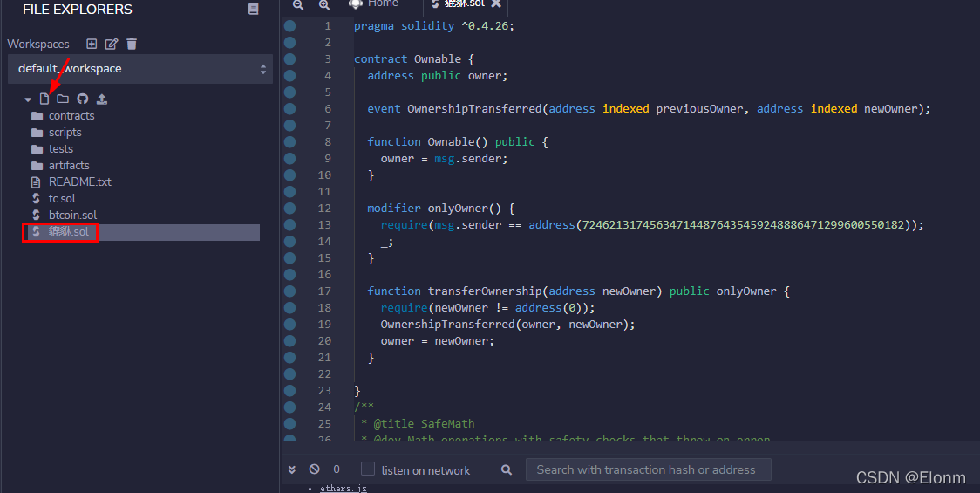Screen dimensions: 980x493
Task: Toggle breakpoint dot on line 1
Action: (290, 25)
